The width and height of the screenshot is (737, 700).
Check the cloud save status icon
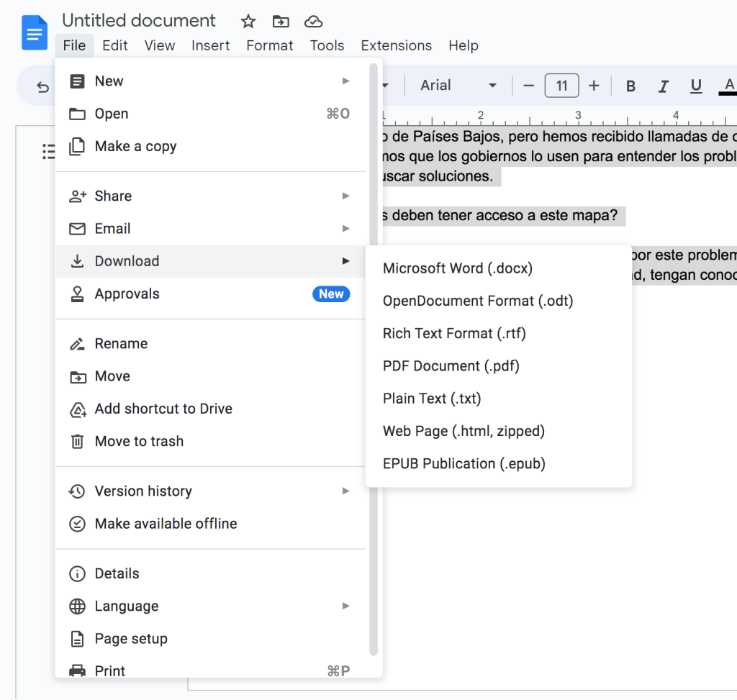tap(314, 22)
